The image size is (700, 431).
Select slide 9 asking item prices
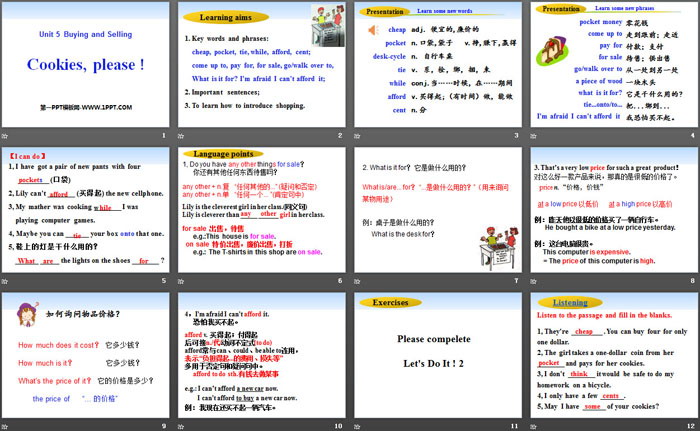pos(85,355)
